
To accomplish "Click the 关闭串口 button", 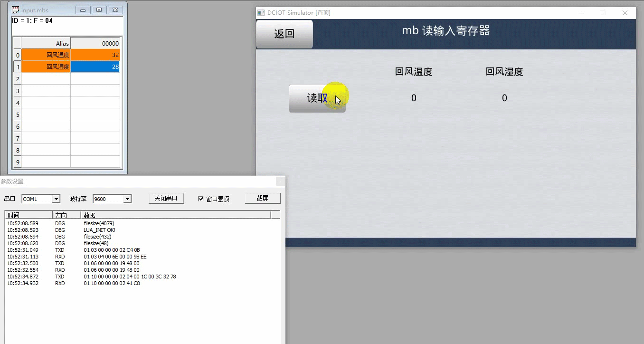I will click(x=166, y=198).
